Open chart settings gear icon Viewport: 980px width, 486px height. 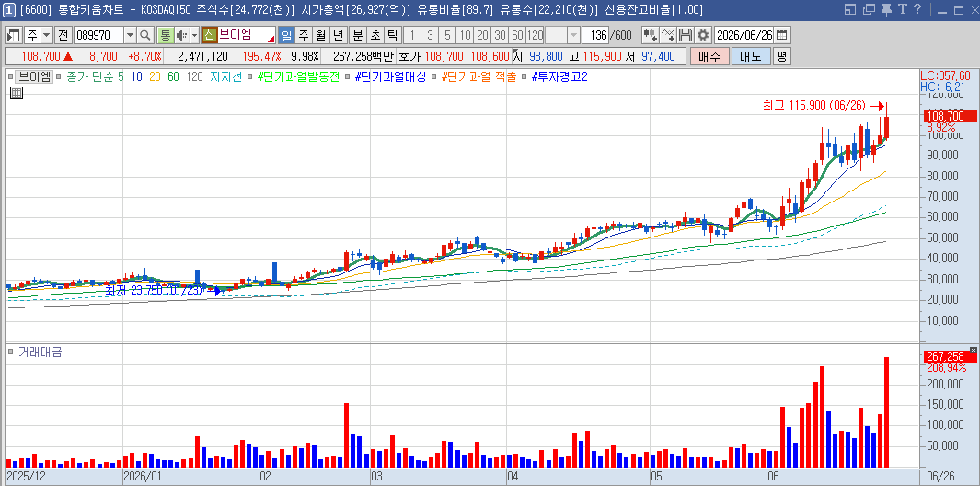[x=703, y=35]
